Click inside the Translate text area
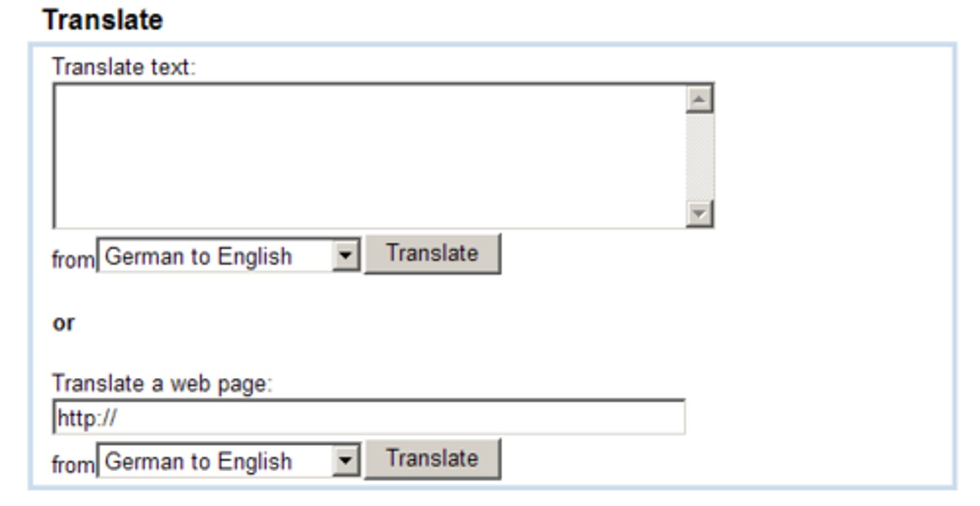Viewport: 980px width, 506px height. (367, 155)
